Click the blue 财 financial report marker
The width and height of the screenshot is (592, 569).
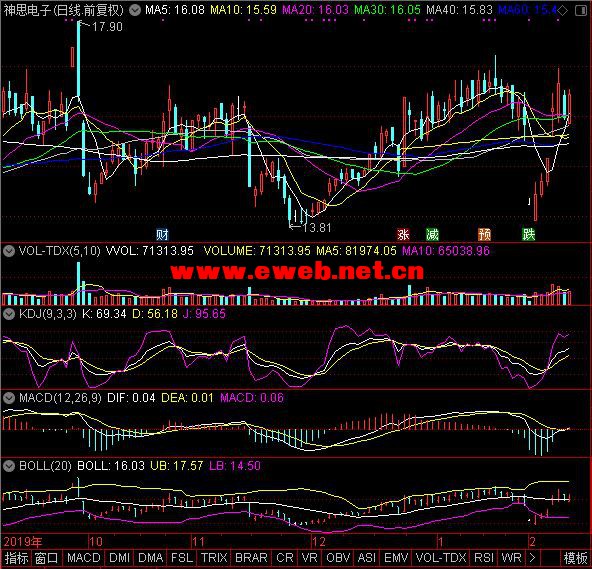[x=162, y=235]
